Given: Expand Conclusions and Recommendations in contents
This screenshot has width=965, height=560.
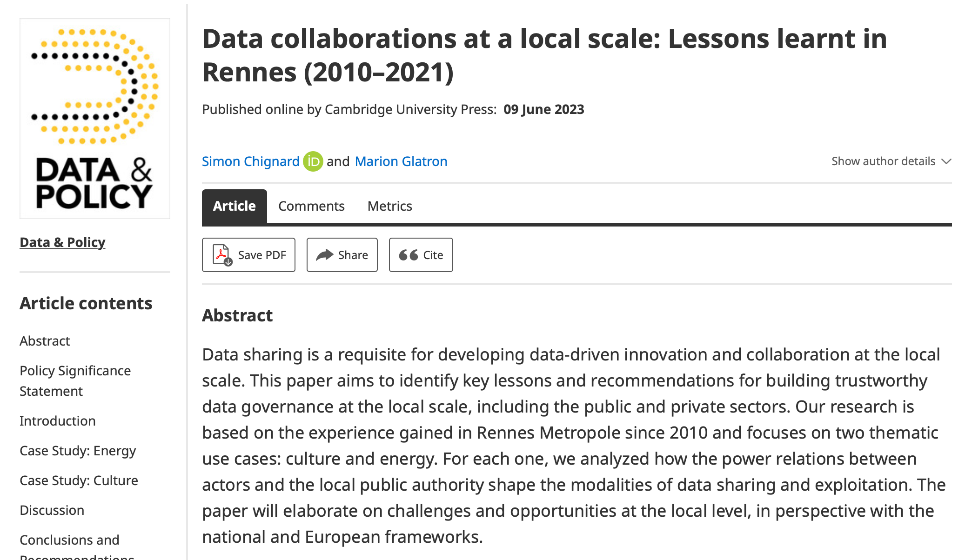Looking at the screenshot, I should (70, 540).
